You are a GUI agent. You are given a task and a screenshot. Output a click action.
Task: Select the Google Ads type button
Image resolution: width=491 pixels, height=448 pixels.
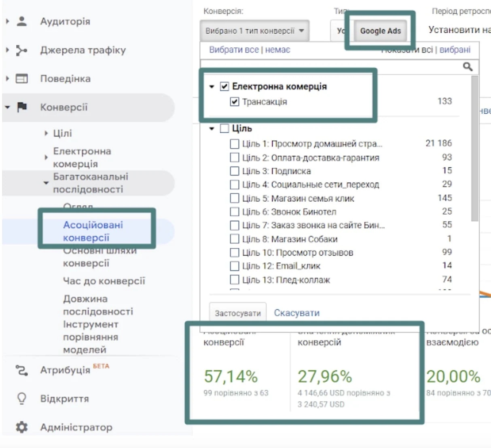381,31
